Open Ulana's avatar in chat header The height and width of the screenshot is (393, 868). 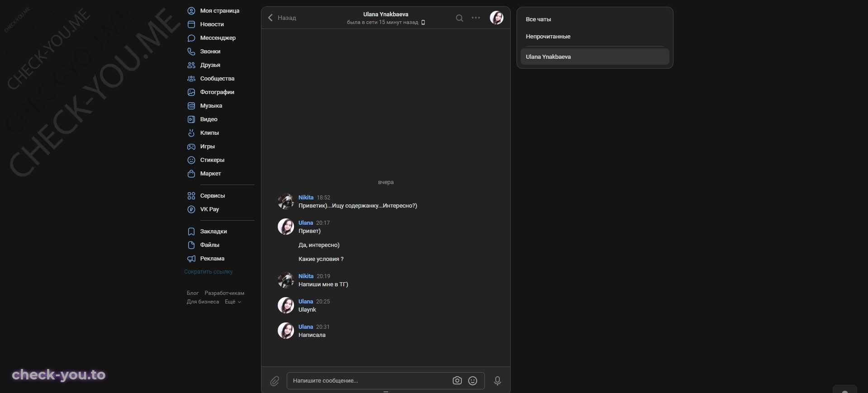tap(497, 18)
